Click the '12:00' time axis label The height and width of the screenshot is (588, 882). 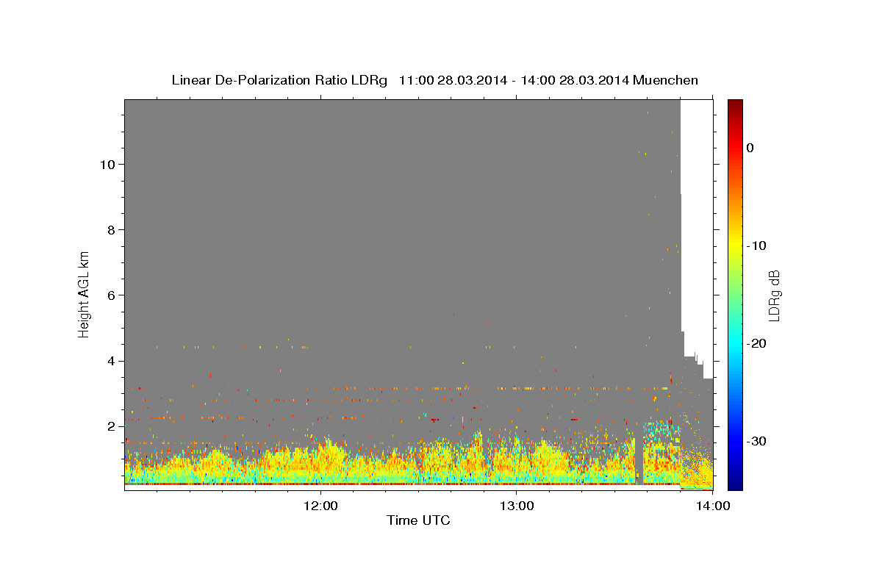click(320, 506)
